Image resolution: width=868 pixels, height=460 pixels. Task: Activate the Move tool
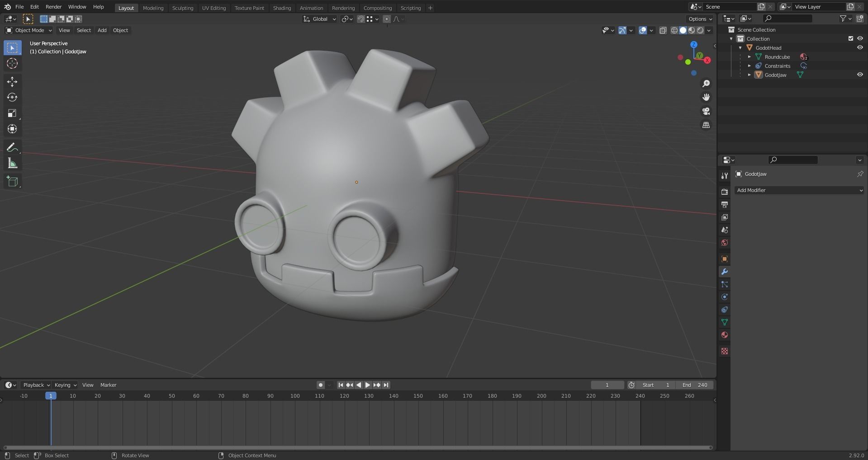(x=12, y=82)
